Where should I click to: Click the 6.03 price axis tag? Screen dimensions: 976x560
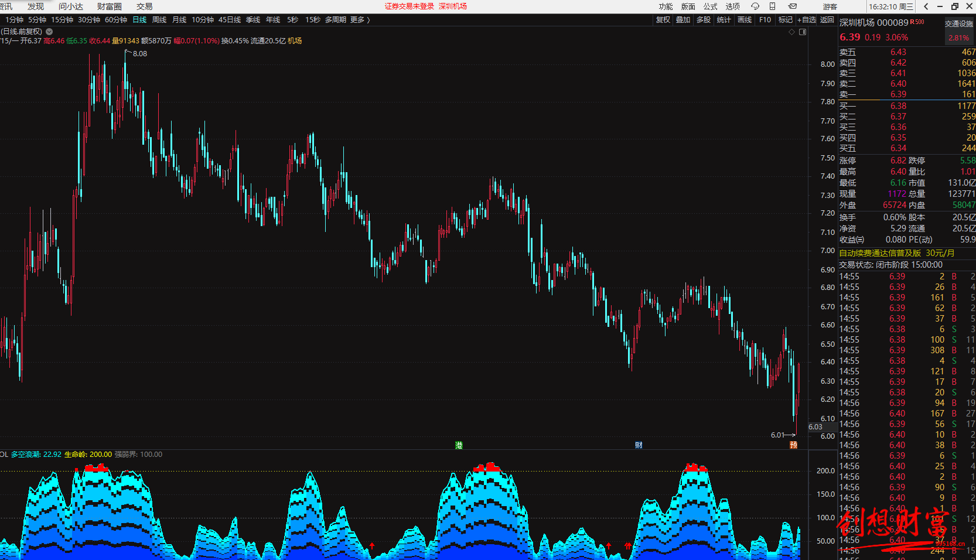click(815, 427)
